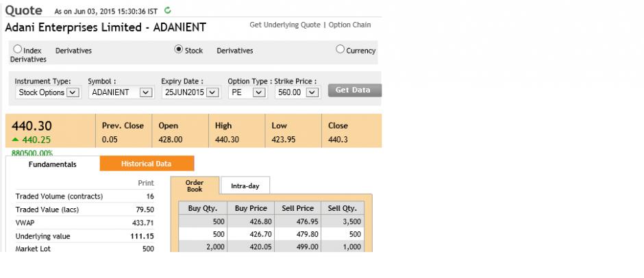This screenshot has height=278, width=644.
Task: Click the change value 440.25
Action: (36, 140)
